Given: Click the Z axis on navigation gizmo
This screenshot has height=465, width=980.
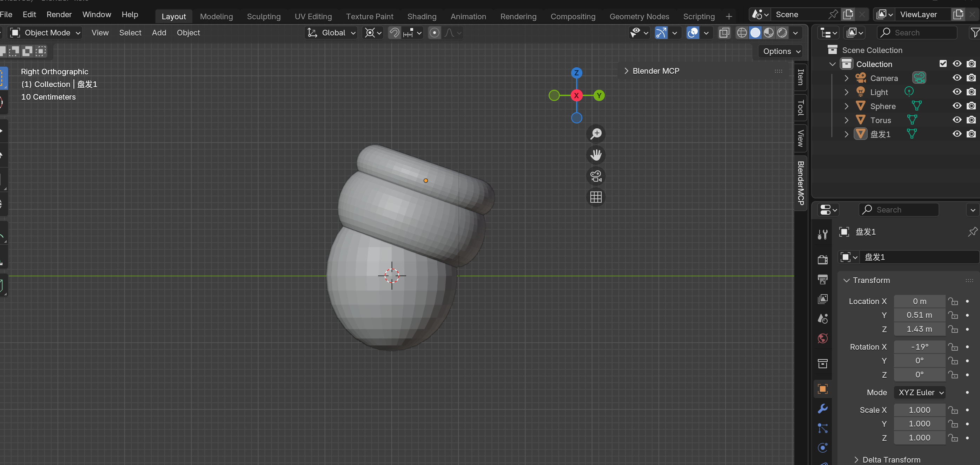Looking at the screenshot, I should (x=576, y=73).
